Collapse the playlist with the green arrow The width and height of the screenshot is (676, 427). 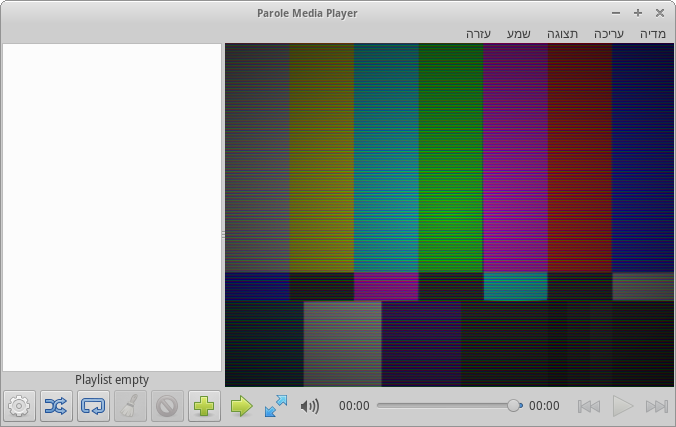[x=242, y=406]
